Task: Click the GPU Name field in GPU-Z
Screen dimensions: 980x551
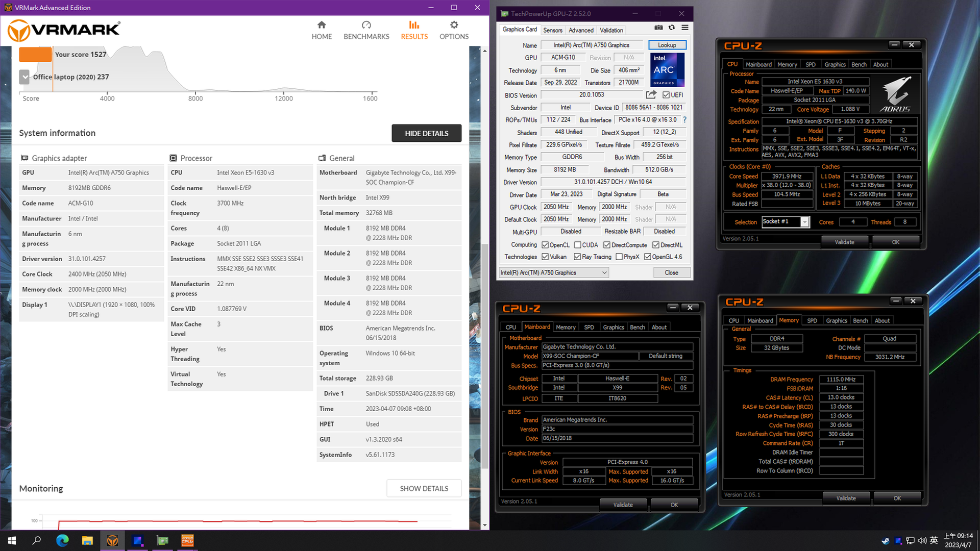Action: tap(591, 45)
